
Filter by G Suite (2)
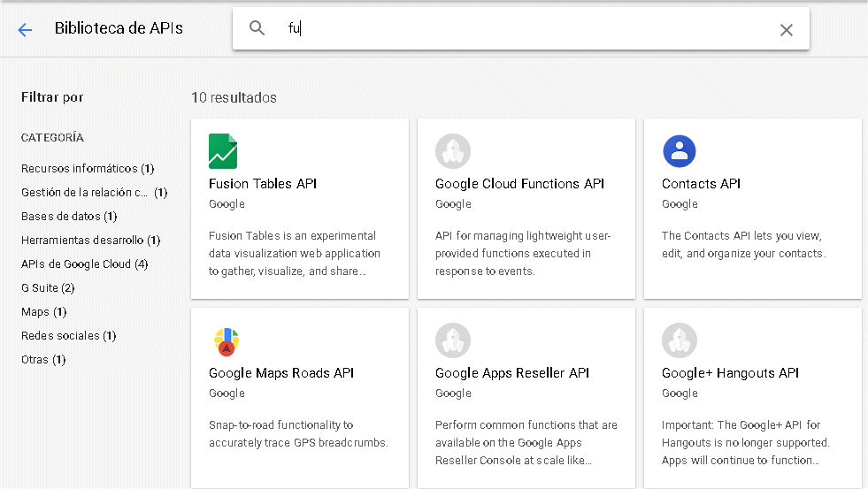[48, 287]
